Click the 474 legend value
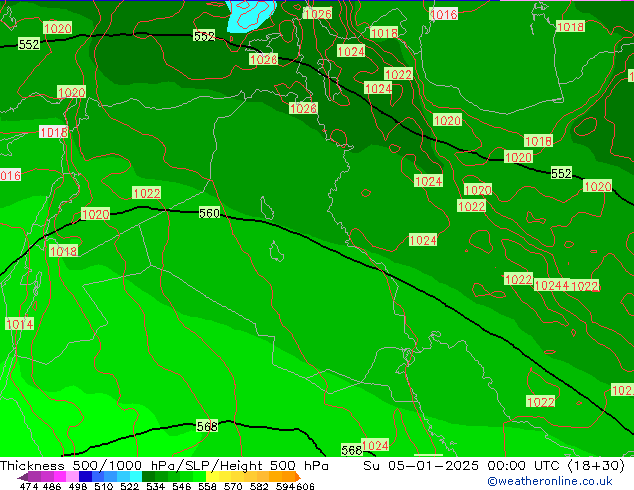This screenshot has width=634, height=490. pos(30,486)
